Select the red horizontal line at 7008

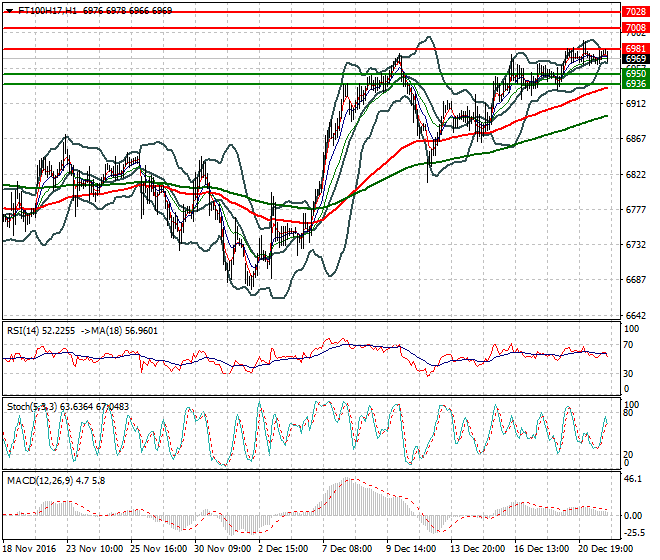coord(311,28)
